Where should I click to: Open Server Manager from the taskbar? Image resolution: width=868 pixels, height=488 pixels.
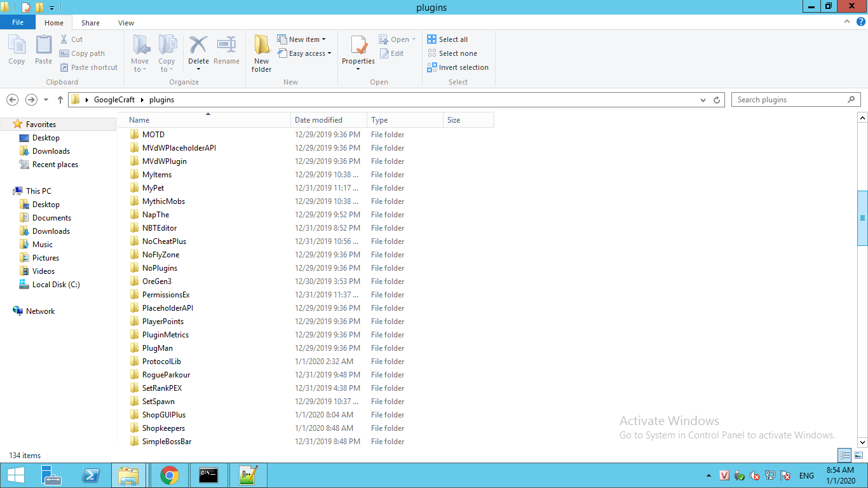click(x=51, y=475)
